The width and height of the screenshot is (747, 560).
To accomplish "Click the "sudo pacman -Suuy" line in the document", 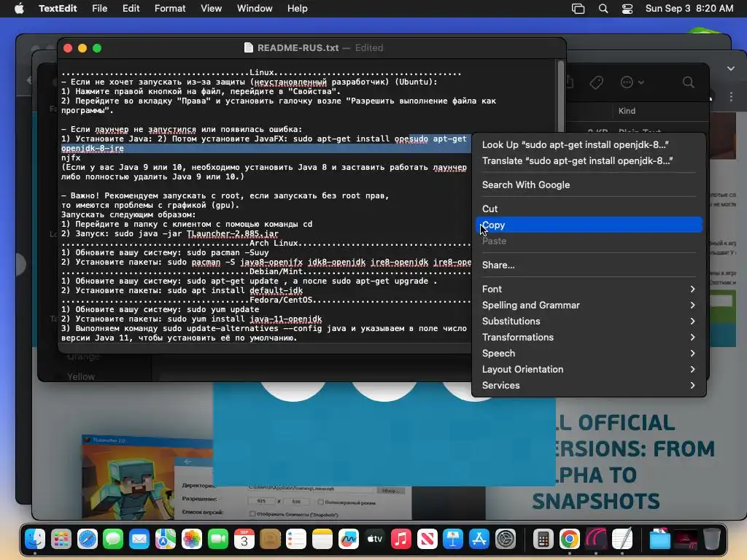I will tap(165, 253).
